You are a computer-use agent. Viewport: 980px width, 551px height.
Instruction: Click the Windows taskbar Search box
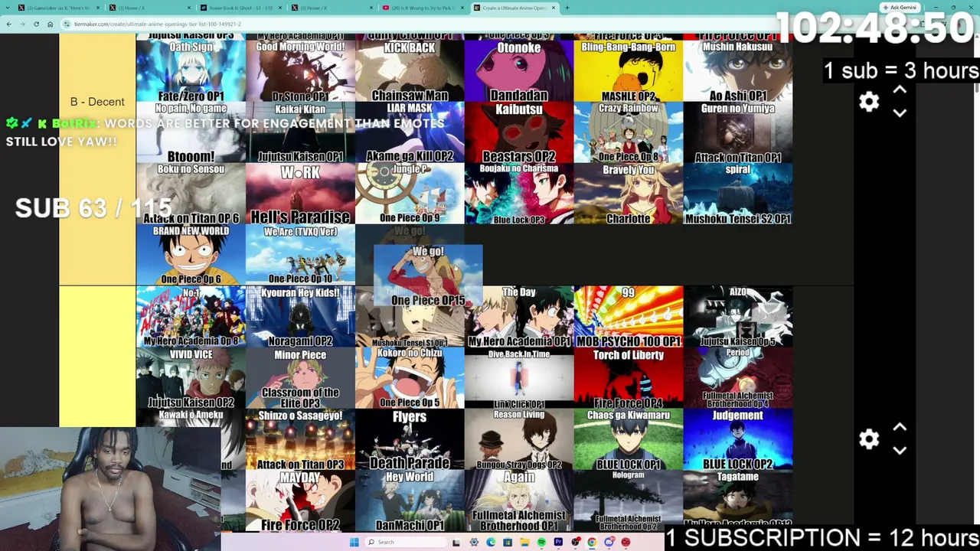[403, 543]
